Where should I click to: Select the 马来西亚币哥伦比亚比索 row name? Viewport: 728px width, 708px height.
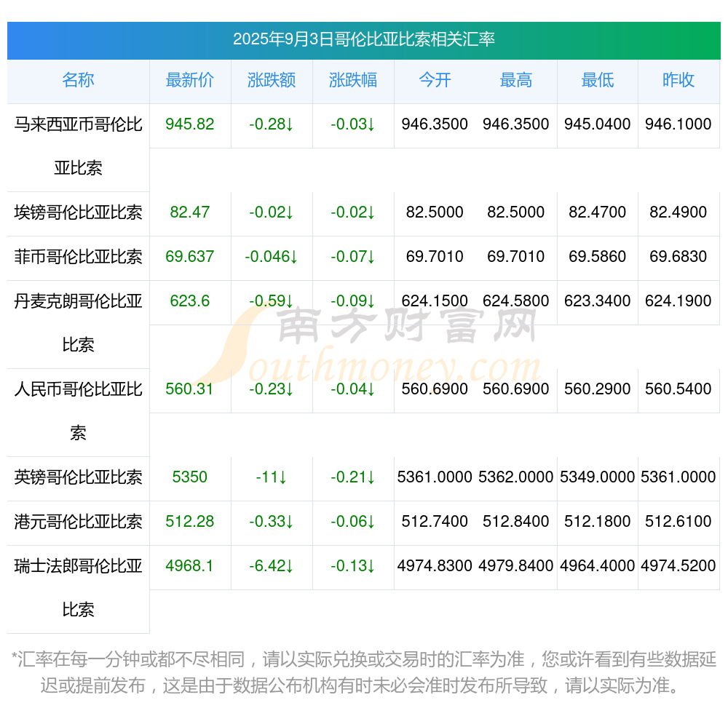click(78, 146)
